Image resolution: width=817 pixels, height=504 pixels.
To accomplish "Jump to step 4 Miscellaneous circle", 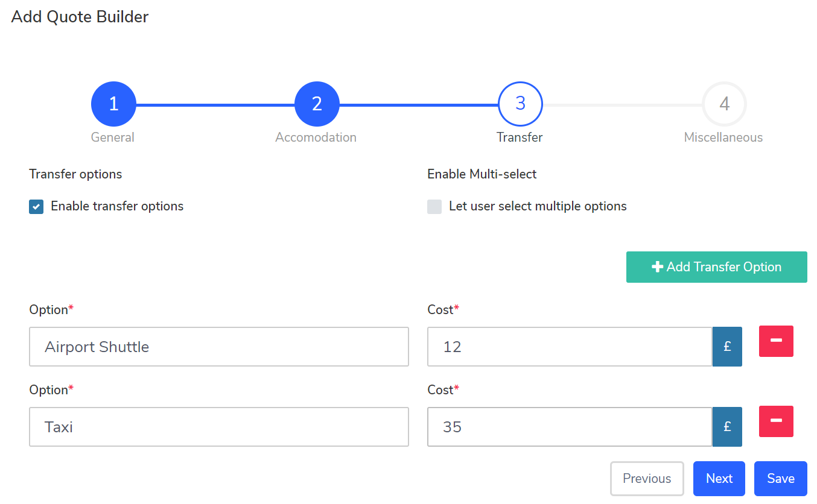I will (724, 104).
